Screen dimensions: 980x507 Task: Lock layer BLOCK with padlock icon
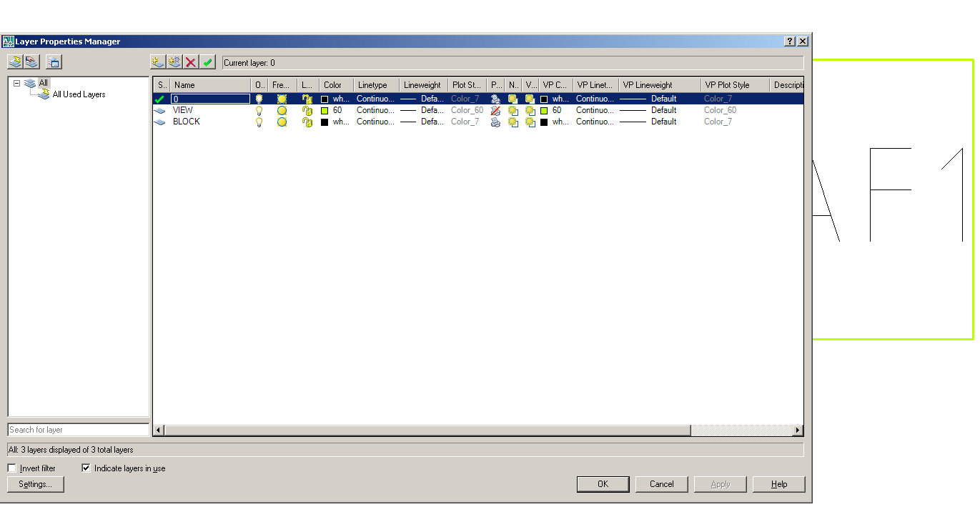click(x=307, y=122)
